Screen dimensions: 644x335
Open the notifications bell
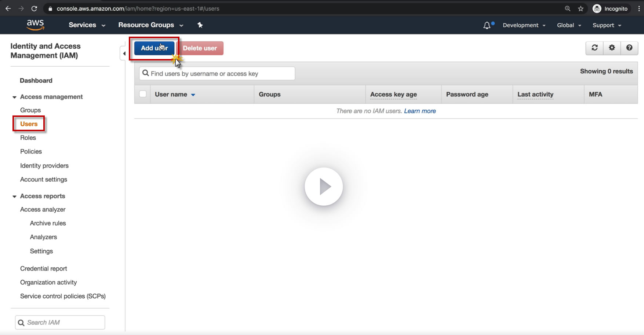coord(487,25)
